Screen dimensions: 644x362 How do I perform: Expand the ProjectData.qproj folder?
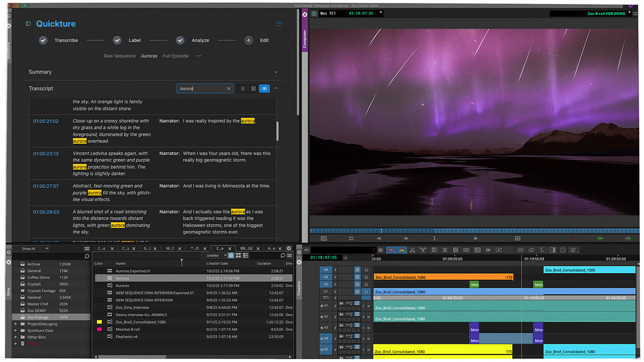[x=16, y=324]
